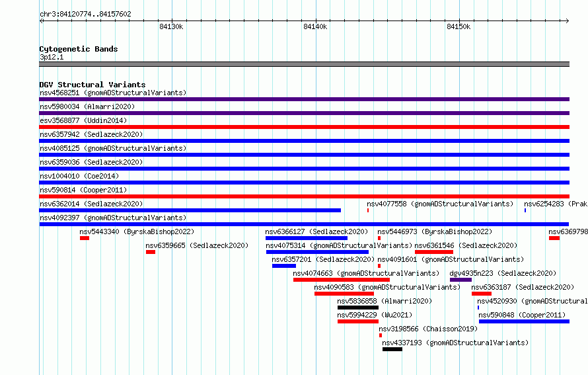Open the nsv5980034 (Almarri2020) variant label
Screen dimensions: 588x375
tap(87, 106)
